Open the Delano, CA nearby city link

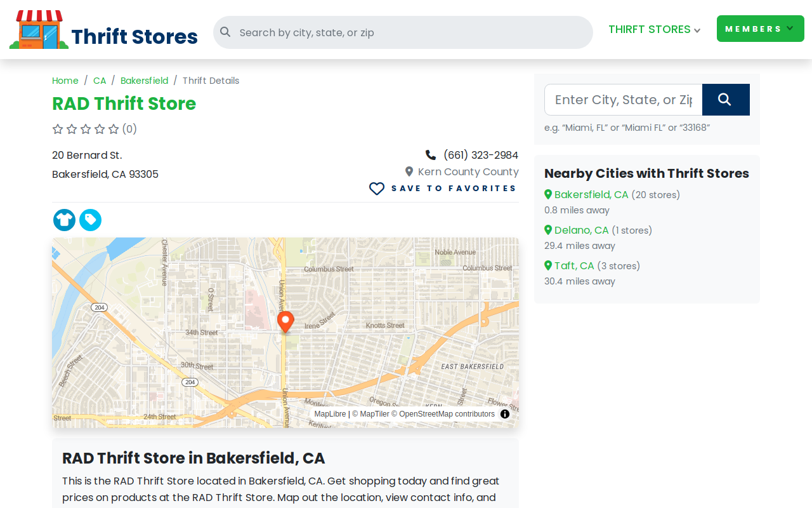pyautogui.click(x=581, y=230)
